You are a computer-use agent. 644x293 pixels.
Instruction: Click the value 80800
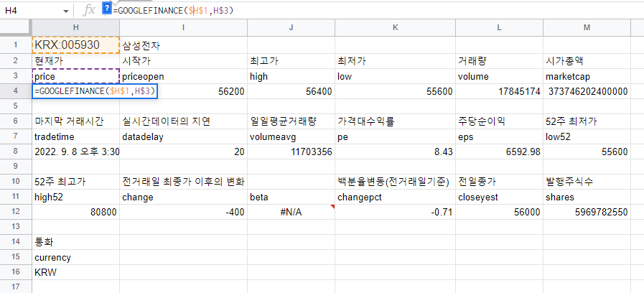[x=103, y=213]
